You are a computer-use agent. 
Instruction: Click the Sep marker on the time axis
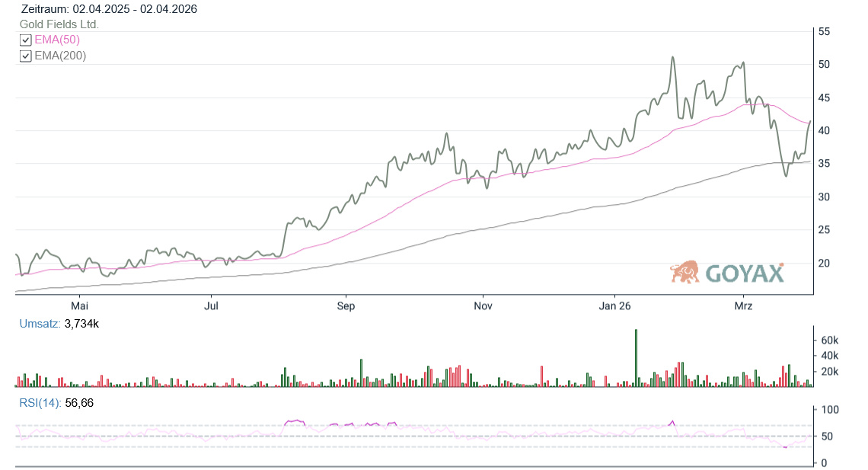click(346, 306)
